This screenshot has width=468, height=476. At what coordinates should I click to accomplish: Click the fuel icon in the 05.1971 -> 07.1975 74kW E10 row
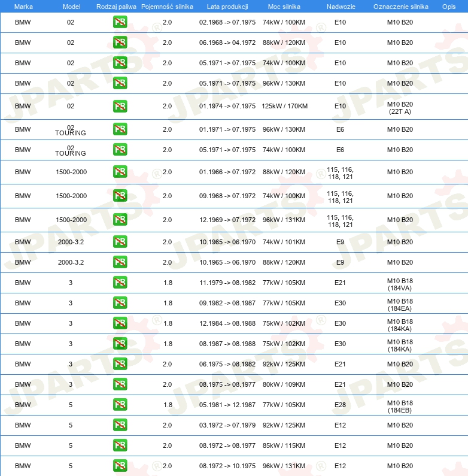coord(120,63)
